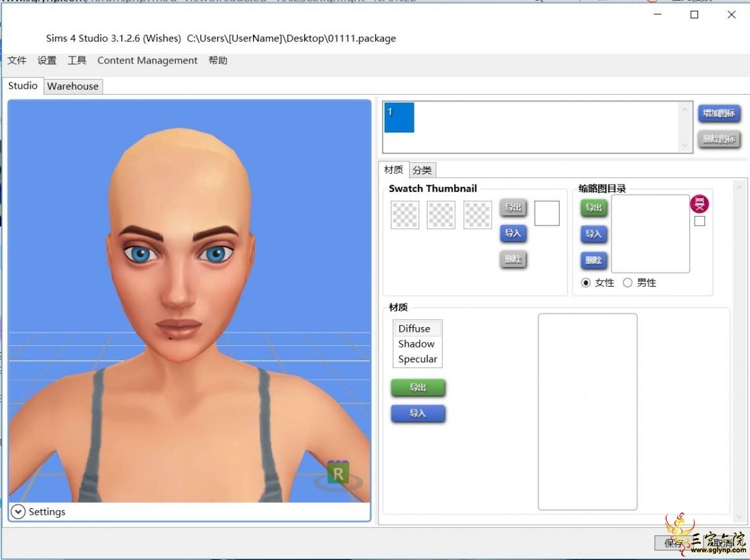750x560 pixels.
Task: Switch to the Warehouse tab
Action: [x=73, y=86]
